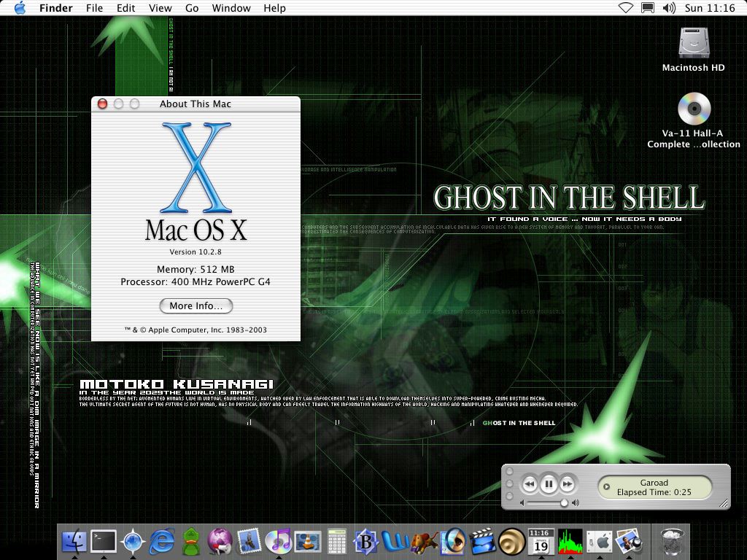
Task: Open iTunes in the Dock
Action: 278,541
